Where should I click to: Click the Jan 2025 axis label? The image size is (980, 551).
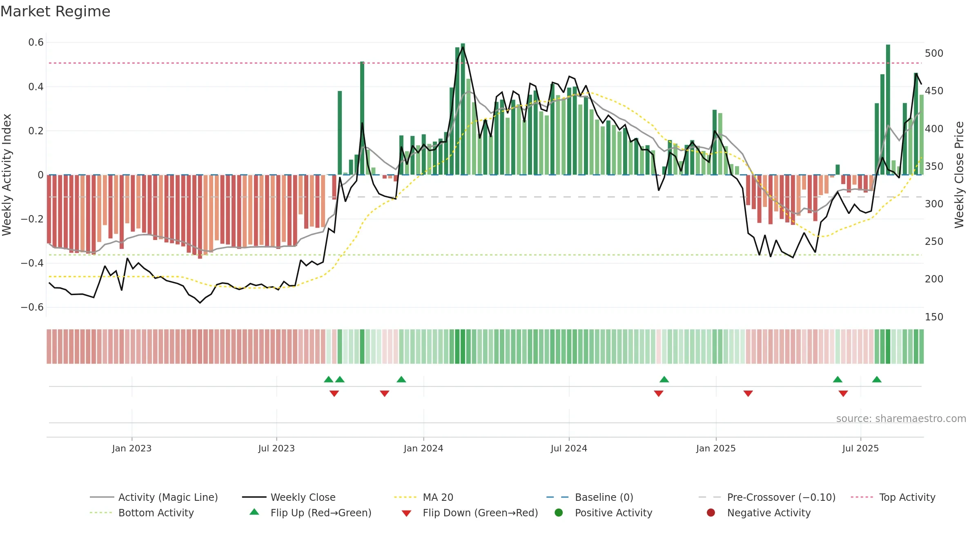tap(716, 449)
